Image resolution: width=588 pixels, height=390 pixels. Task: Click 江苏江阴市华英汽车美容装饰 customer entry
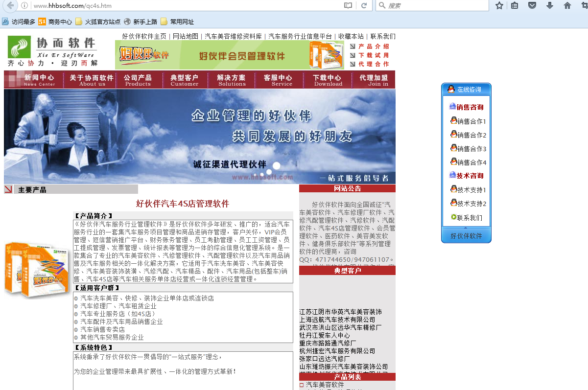click(341, 312)
